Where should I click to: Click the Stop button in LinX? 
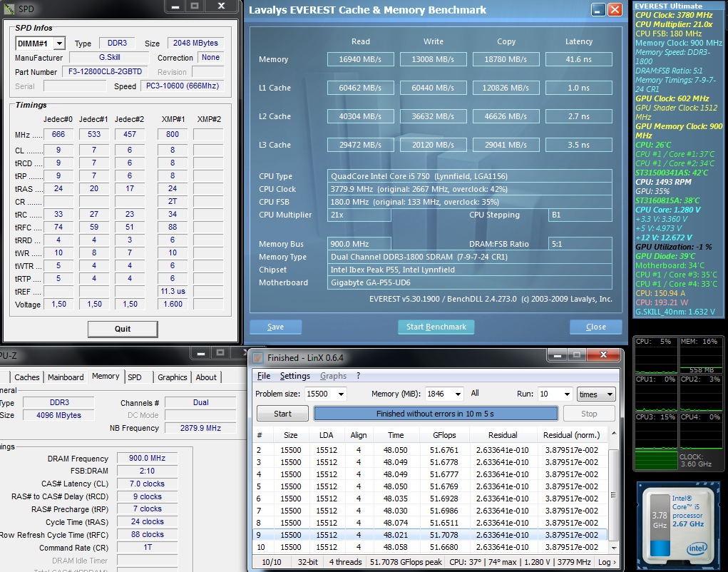[x=589, y=414]
